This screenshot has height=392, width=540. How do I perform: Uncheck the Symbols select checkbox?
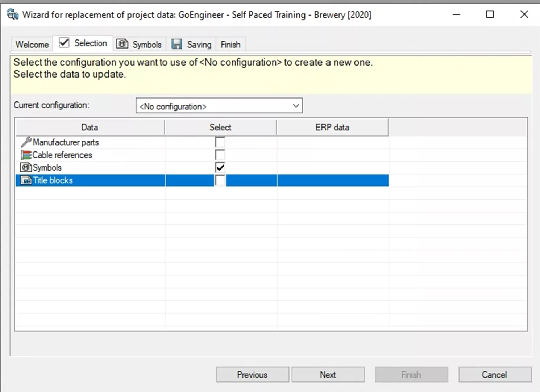pos(220,168)
